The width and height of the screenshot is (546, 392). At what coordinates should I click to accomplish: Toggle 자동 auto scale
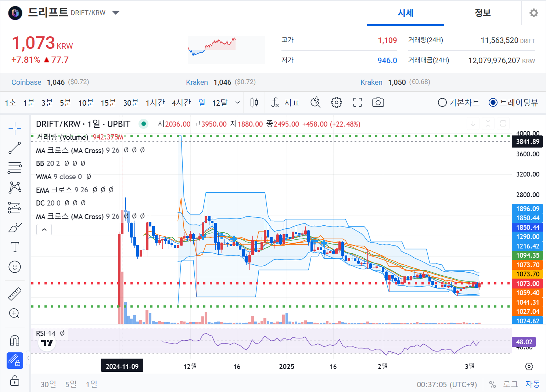point(532,384)
